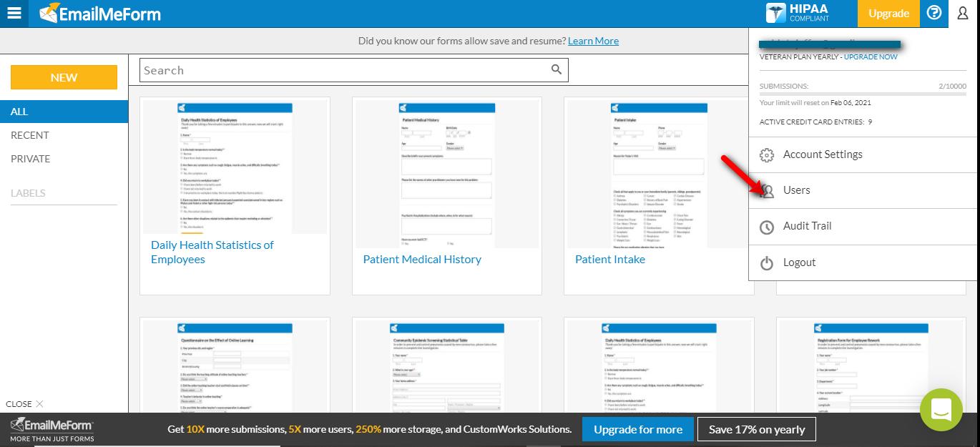
Task: Click the Registration Form for Employee Rework thumbnail
Action: [871, 366]
